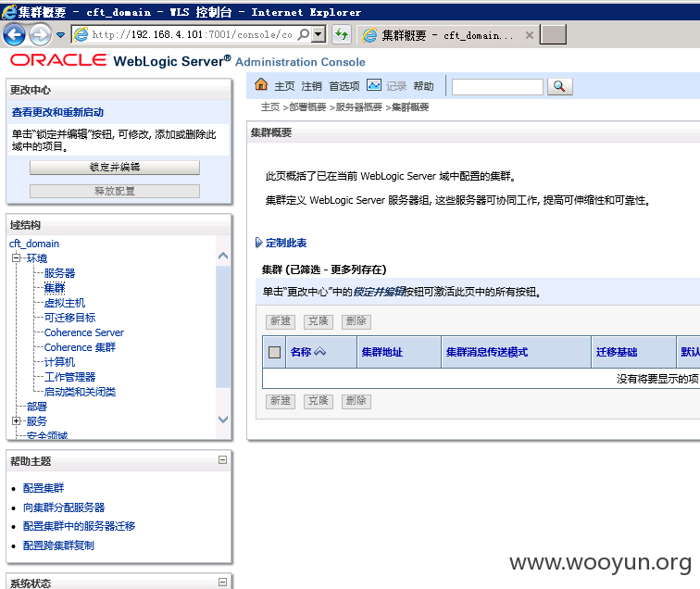700x589 pixels.
Task: Expand 定制此表 disclosure triangle
Action: [258, 243]
